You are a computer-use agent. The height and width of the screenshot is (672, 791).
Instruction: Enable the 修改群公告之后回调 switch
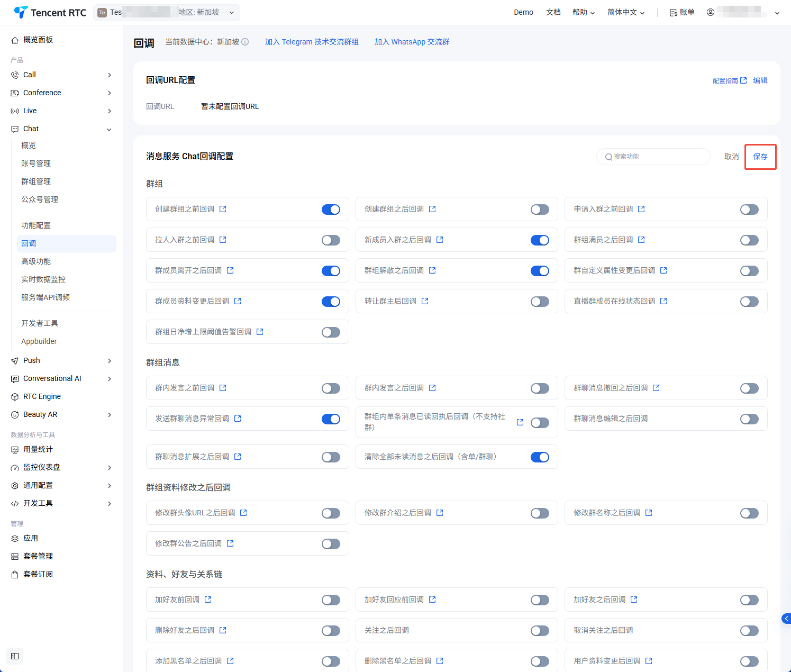[331, 544]
